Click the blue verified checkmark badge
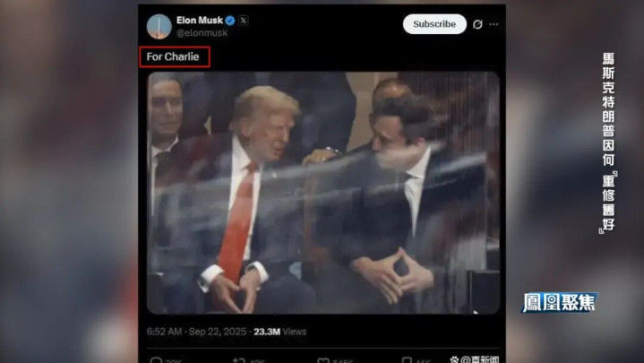The height and width of the screenshot is (363, 644). click(230, 21)
